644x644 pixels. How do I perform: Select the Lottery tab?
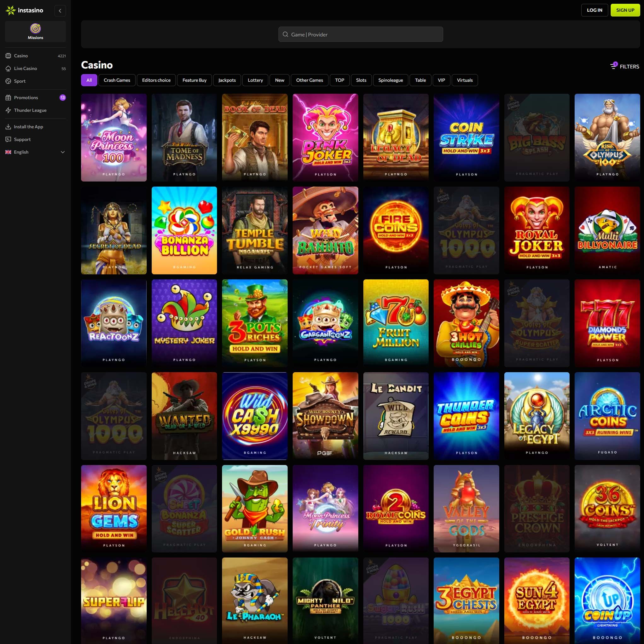click(x=255, y=80)
